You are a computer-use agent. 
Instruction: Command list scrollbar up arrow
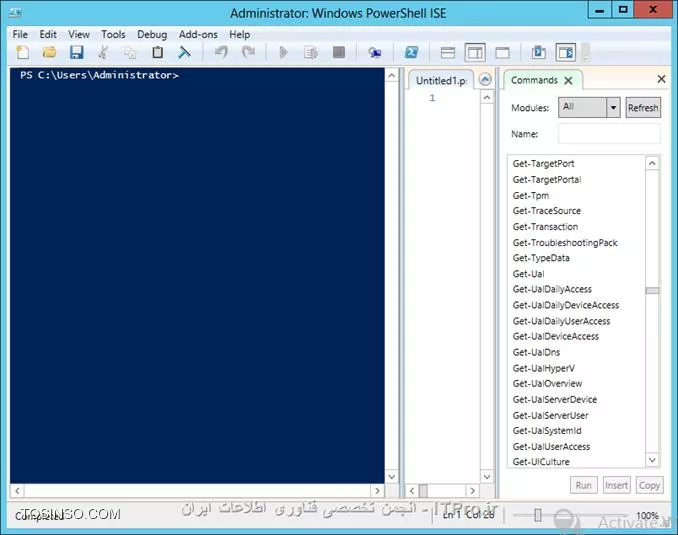coord(652,163)
